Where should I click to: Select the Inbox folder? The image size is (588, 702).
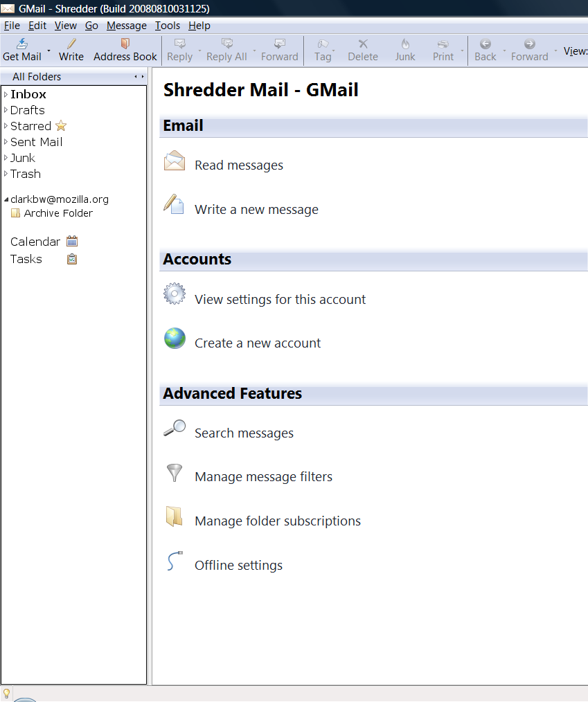28,94
